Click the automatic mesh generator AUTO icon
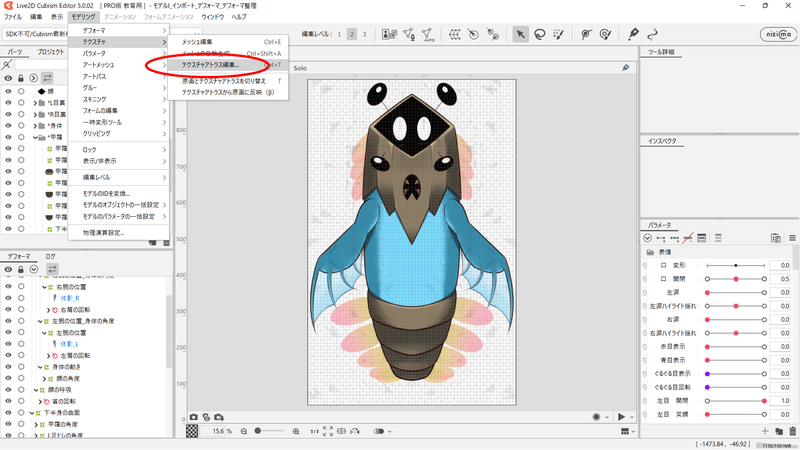The image size is (800, 450). click(428, 34)
